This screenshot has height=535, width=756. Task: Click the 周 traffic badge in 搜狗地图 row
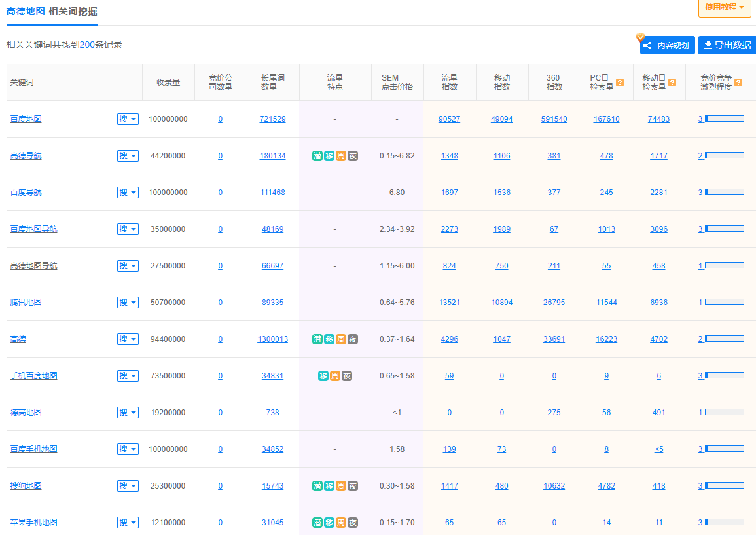[x=341, y=486]
